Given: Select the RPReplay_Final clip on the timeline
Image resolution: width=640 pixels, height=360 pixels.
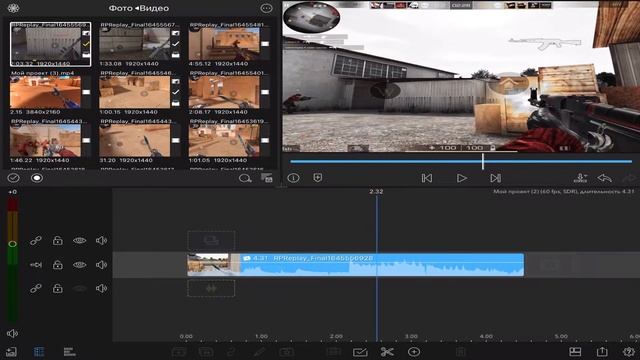Looking at the screenshot, I should click(356, 265).
